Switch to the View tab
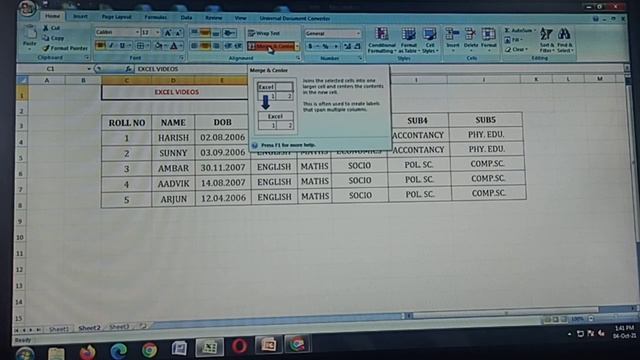Screen dimensions: 640x360 [240, 18]
